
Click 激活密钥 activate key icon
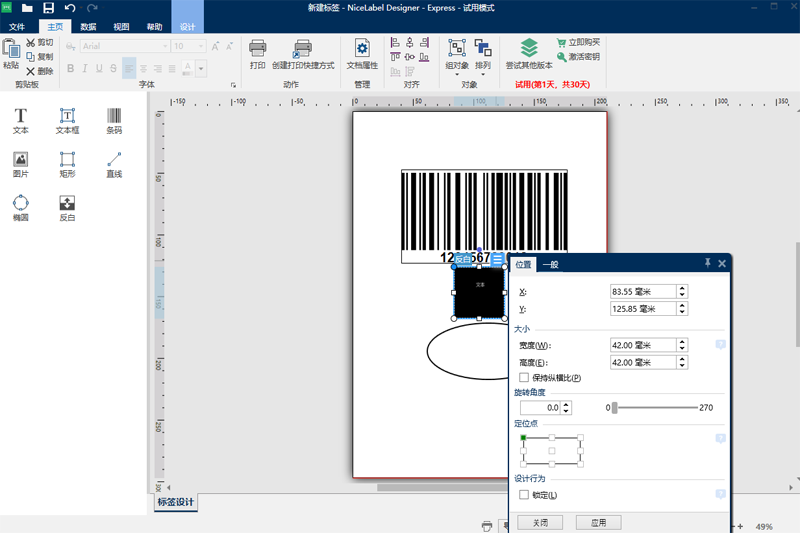[561, 57]
